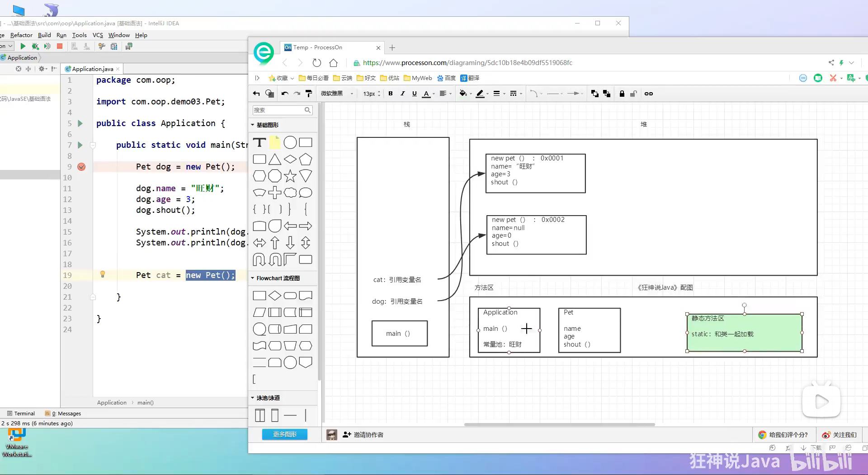Open the font color picker
Viewport: 868px width, 475px height.
point(428,94)
